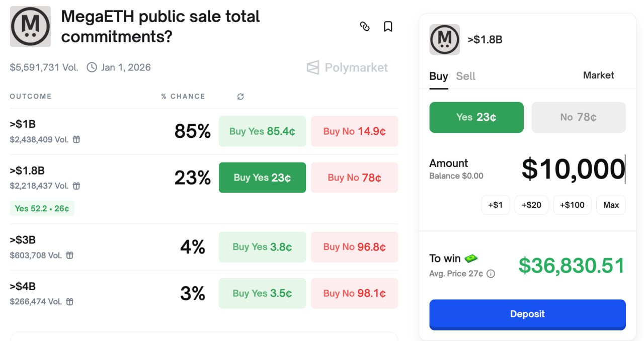
Task: Bookmark this MegaETH market
Action: (x=388, y=27)
